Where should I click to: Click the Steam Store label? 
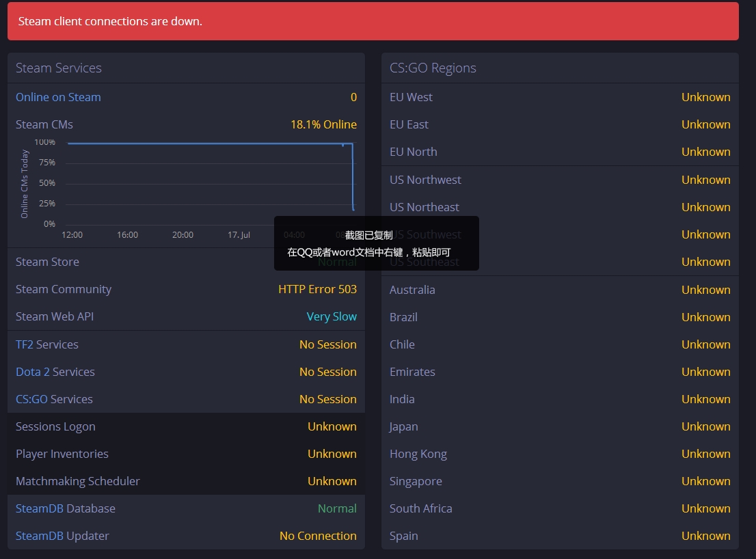click(x=47, y=262)
